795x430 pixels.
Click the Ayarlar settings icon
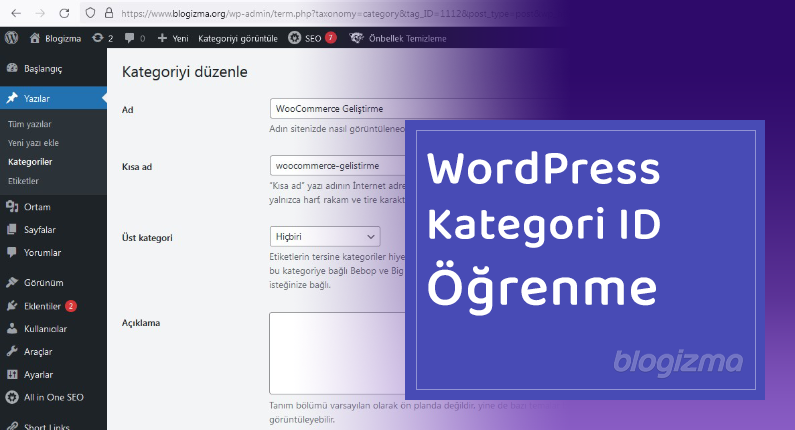[12, 374]
